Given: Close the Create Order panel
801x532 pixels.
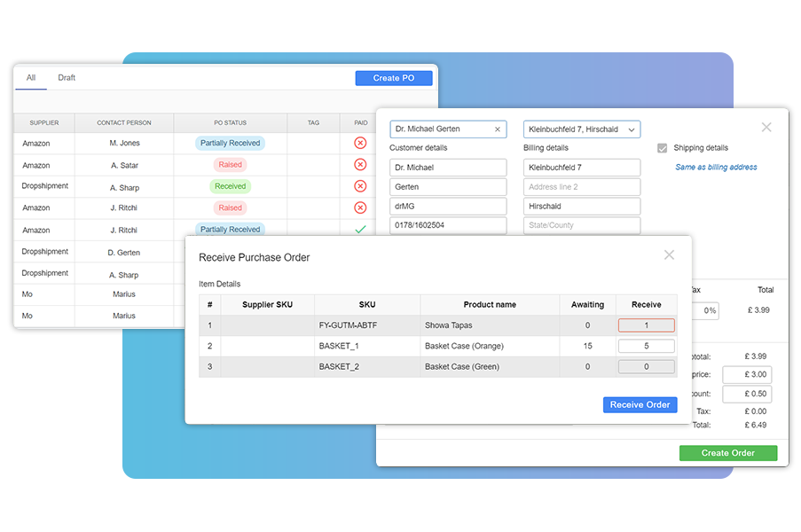Looking at the screenshot, I should [766, 127].
